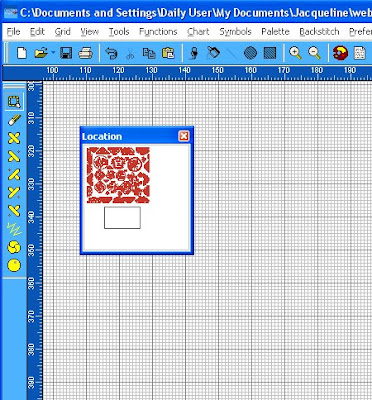The height and width of the screenshot is (400, 372).
Task: Click the Print icon
Action: (86, 53)
